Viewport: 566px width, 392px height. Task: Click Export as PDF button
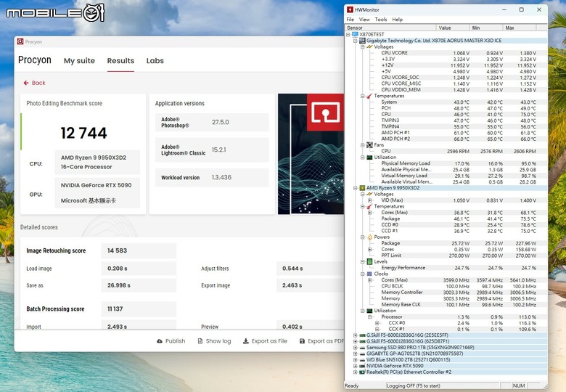coord(321,341)
